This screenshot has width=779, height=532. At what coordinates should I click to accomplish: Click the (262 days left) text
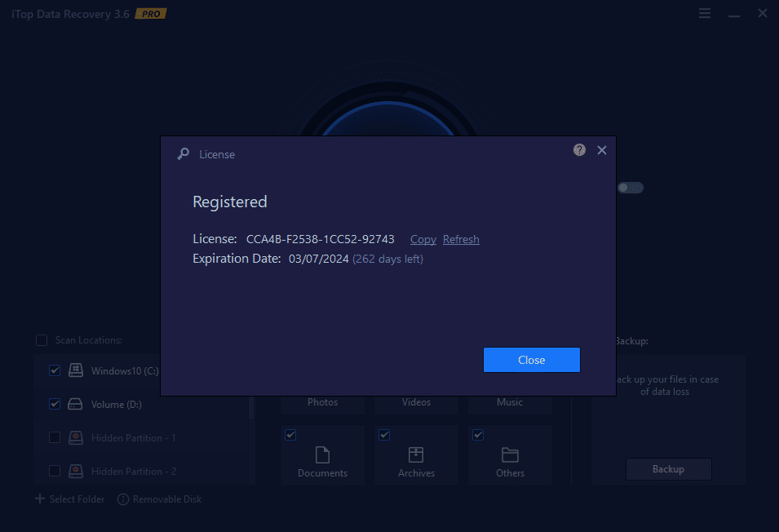388,259
